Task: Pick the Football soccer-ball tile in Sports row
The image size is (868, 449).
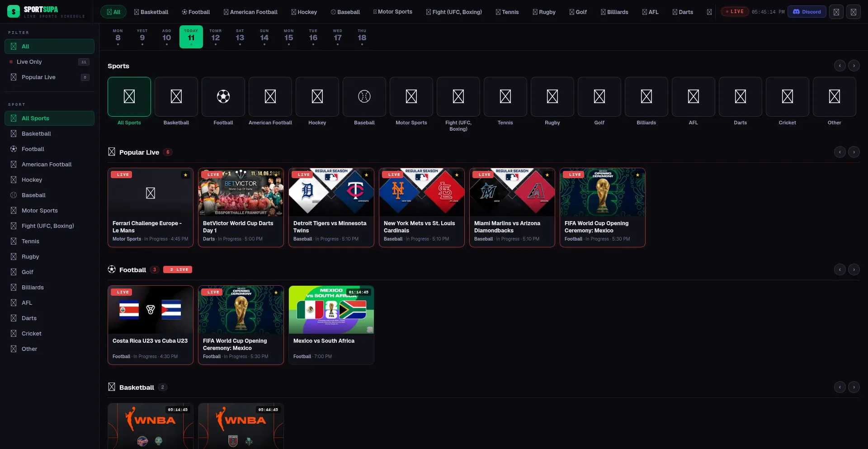Action: coord(223,97)
